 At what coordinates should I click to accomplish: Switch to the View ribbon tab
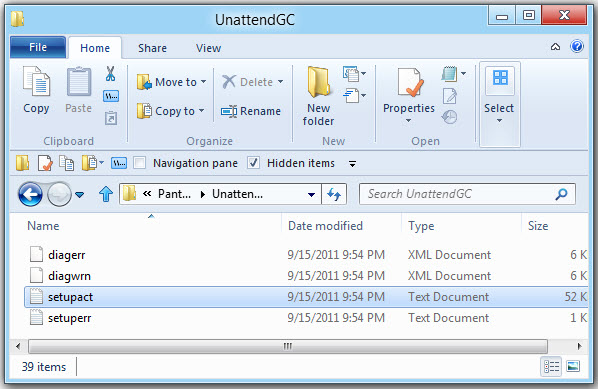tap(208, 48)
